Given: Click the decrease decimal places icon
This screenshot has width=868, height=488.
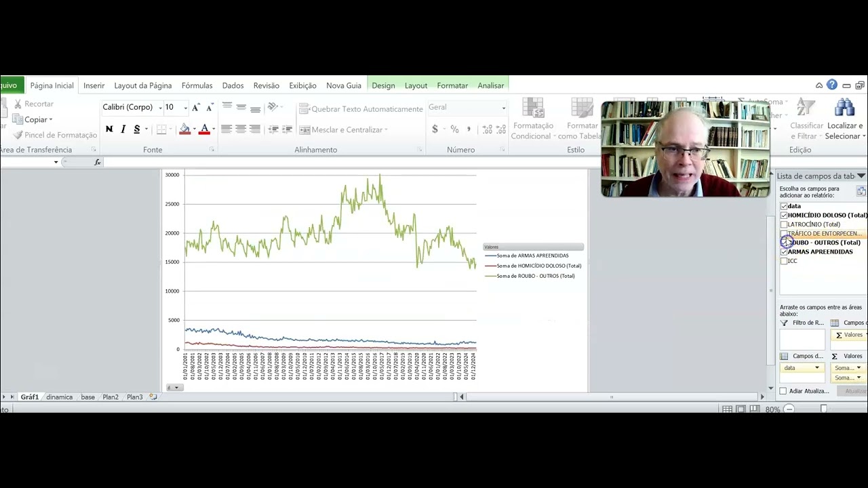Looking at the screenshot, I should (501, 129).
